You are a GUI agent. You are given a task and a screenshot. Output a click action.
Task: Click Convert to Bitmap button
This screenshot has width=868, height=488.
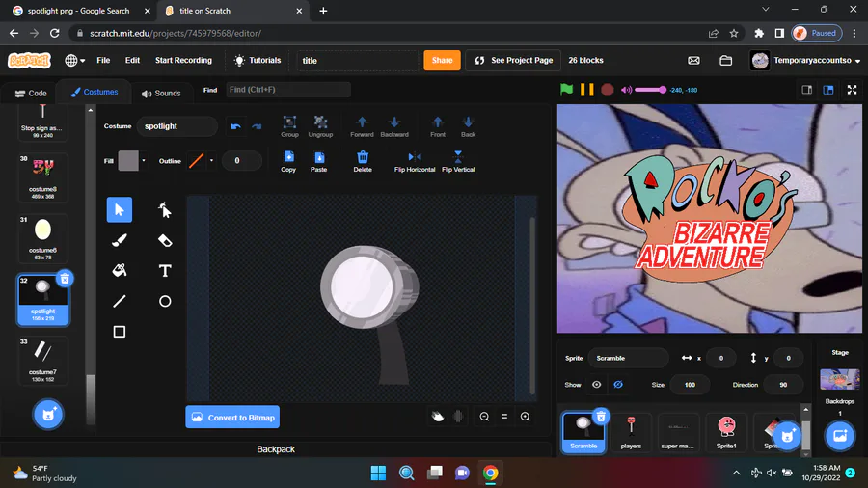tap(232, 418)
